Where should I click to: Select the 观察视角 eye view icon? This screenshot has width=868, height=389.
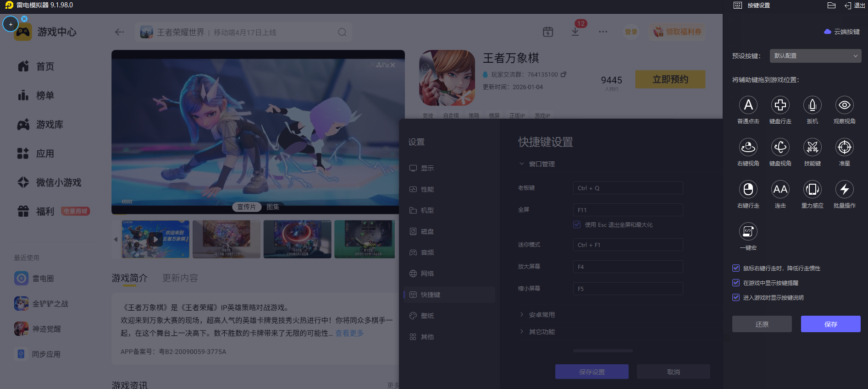(x=845, y=105)
